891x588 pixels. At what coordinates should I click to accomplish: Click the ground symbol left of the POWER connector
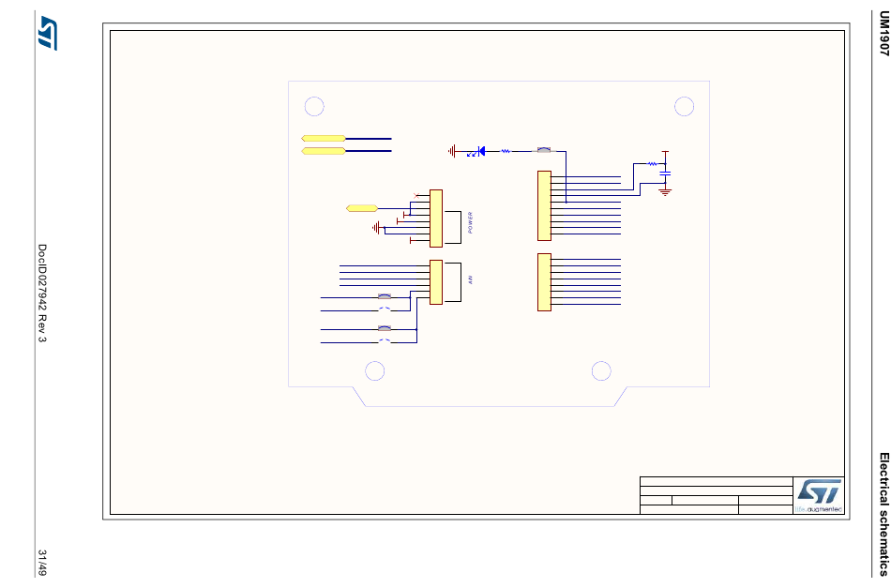[376, 228]
